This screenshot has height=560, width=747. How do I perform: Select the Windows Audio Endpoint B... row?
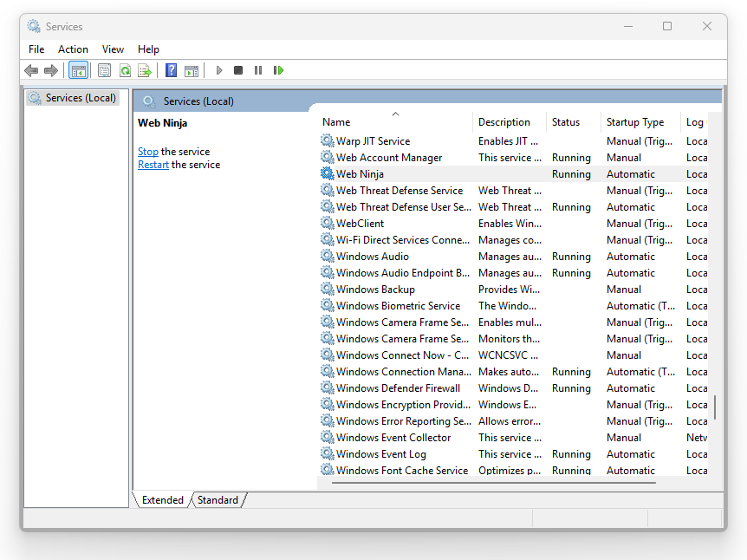[x=514, y=272]
